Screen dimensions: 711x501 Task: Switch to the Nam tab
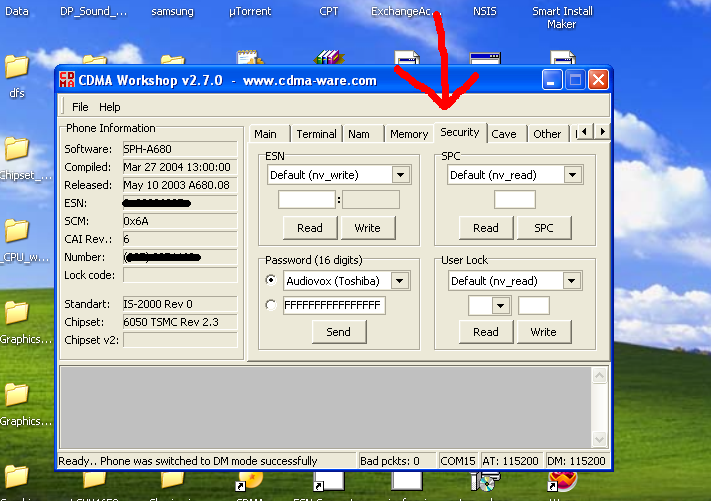pos(363,134)
